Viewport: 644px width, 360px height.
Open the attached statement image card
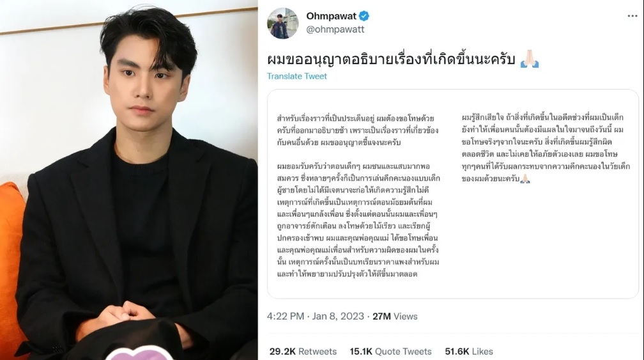click(x=452, y=194)
